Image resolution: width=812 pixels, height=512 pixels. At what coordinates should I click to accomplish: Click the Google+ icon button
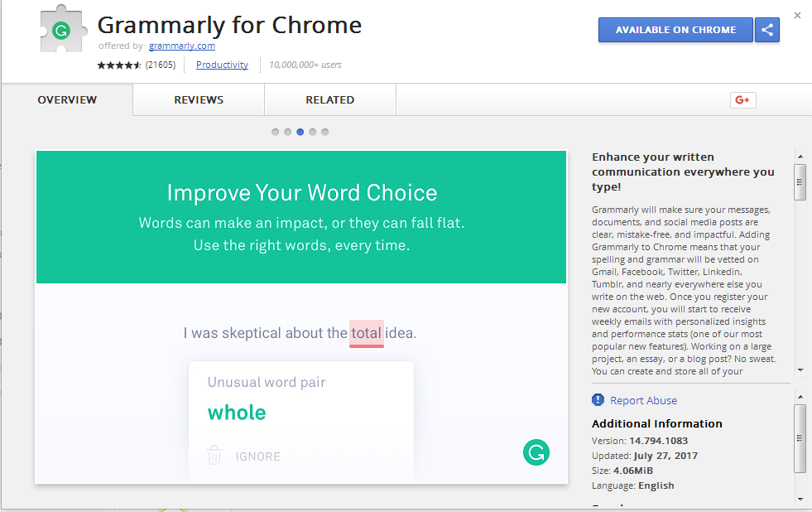coord(742,100)
